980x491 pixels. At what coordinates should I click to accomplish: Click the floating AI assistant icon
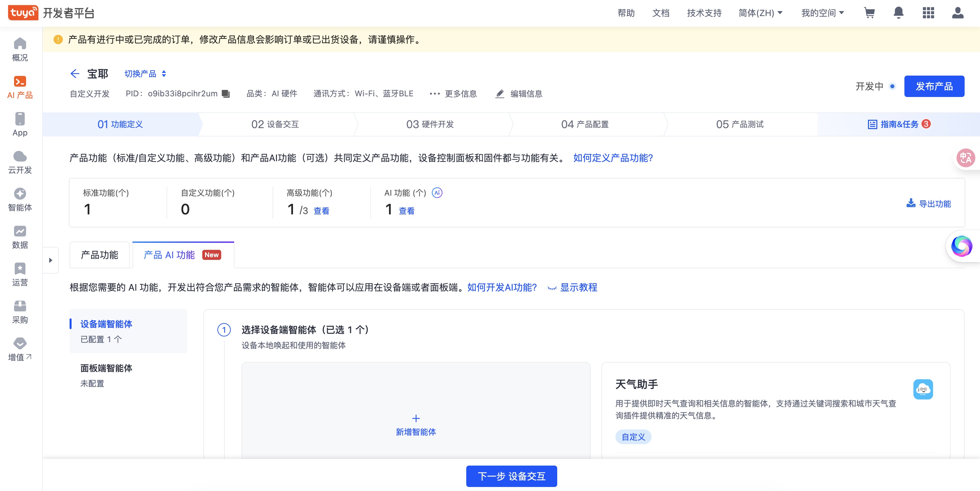(x=961, y=246)
